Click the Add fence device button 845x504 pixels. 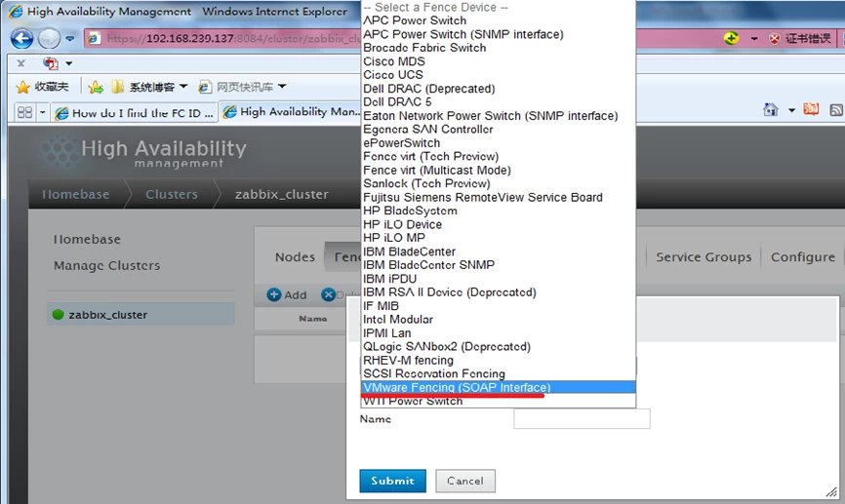(287, 294)
